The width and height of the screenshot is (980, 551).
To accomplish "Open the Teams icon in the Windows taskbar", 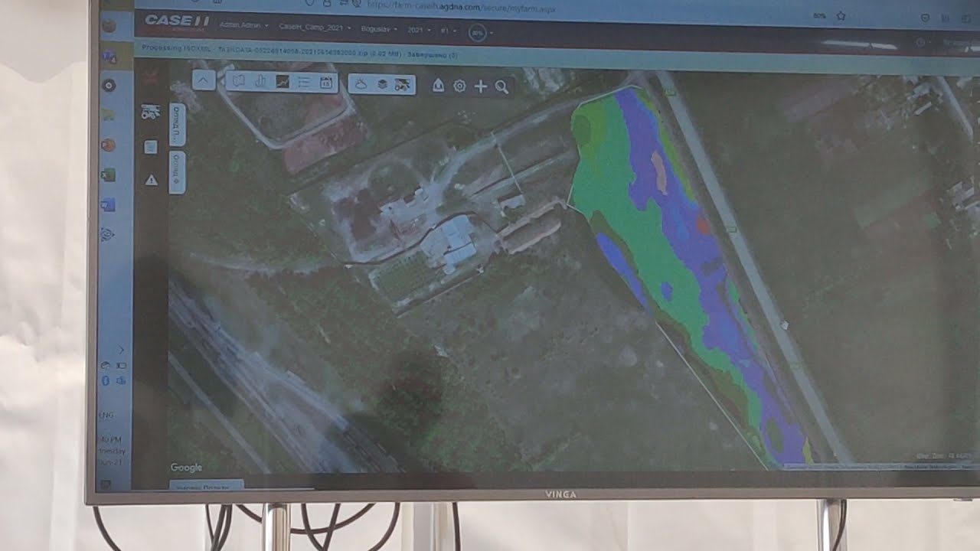I will [x=109, y=57].
